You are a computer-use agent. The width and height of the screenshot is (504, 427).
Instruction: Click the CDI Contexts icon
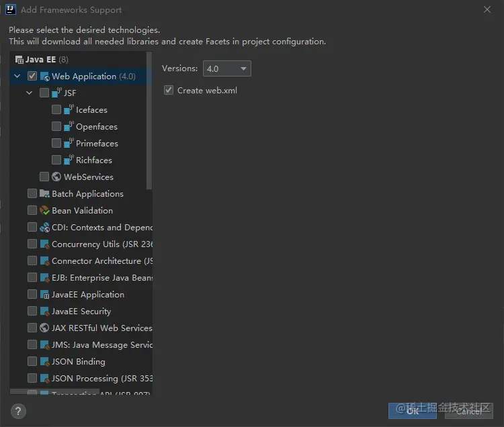point(44,227)
